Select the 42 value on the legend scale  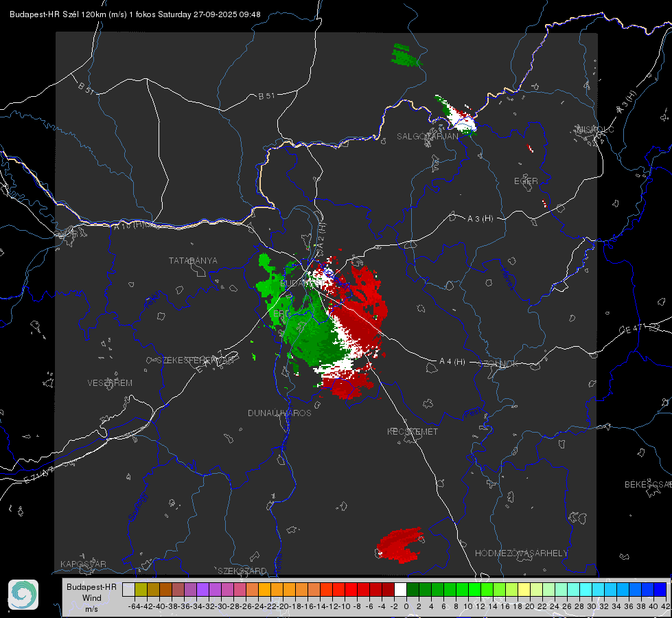pyautogui.click(x=665, y=606)
